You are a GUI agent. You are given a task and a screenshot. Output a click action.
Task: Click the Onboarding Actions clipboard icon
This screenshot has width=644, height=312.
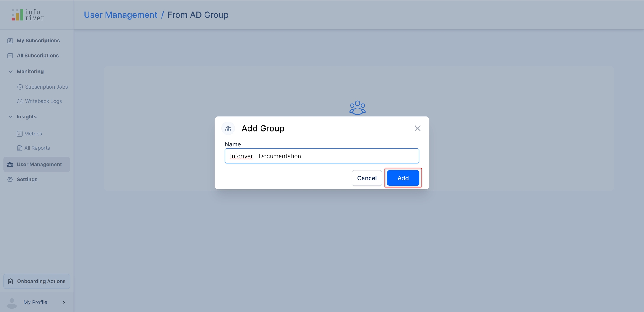pos(10,281)
